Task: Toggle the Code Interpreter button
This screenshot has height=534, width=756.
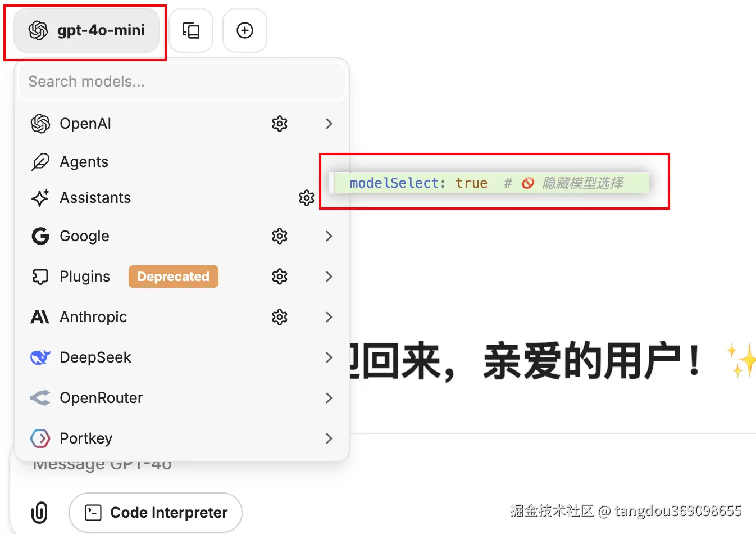Action: 156,513
